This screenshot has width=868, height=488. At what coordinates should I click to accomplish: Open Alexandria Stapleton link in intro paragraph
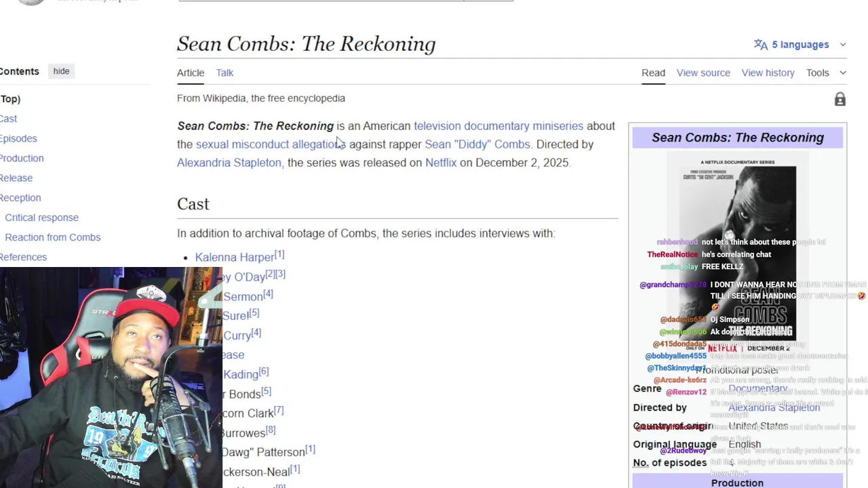[x=229, y=163]
